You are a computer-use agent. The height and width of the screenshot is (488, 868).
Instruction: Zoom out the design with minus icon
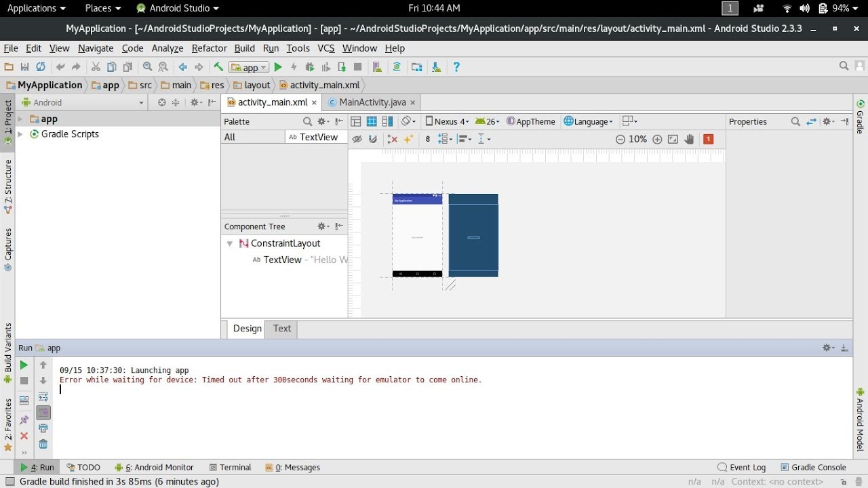click(620, 139)
